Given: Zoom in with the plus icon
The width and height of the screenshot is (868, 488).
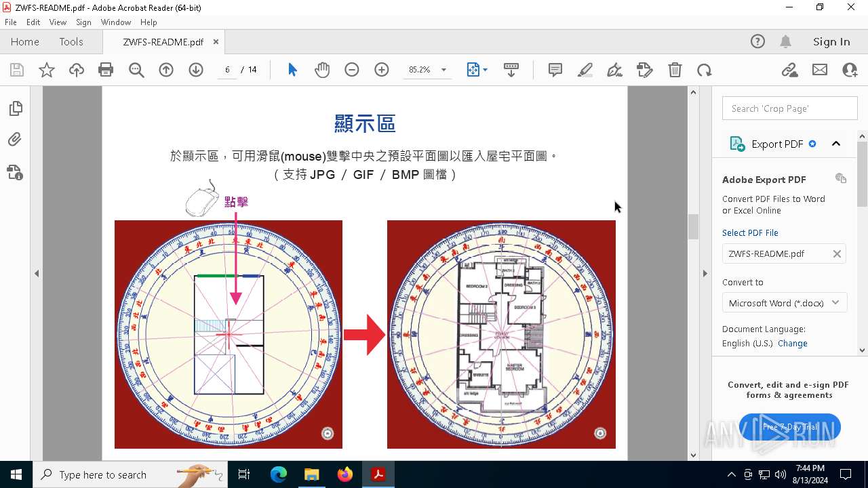Looking at the screenshot, I should [x=382, y=70].
